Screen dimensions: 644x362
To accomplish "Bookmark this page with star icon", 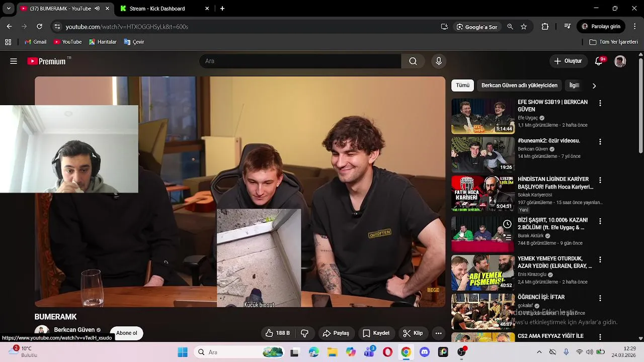I will tap(524, 27).
